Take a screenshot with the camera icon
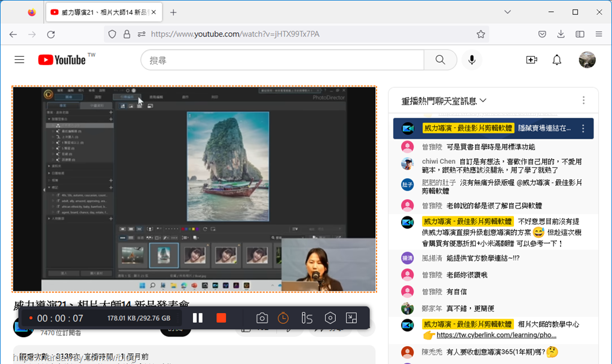This screenshot has width=612, height=364. coord(262,319)
